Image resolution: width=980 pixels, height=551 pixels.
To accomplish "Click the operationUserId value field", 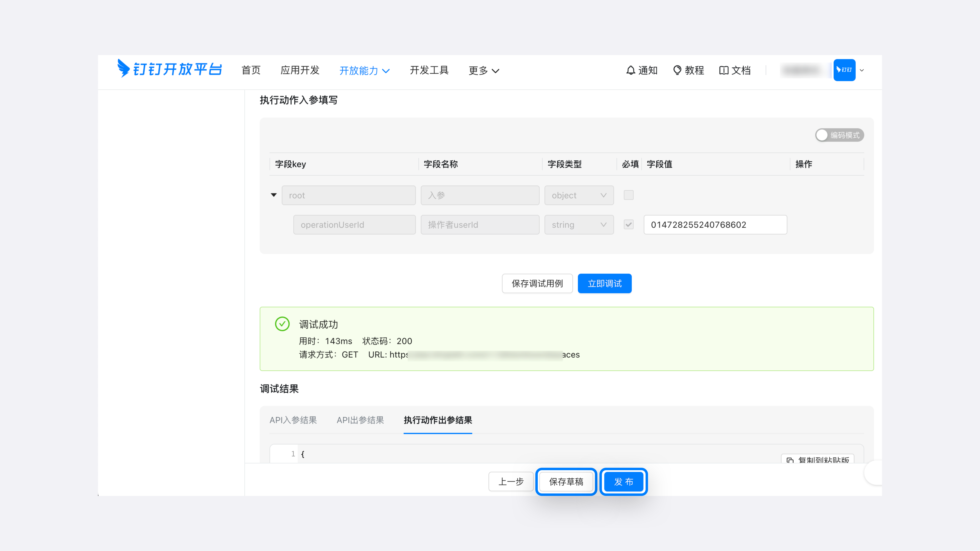I will click(715, 224).
